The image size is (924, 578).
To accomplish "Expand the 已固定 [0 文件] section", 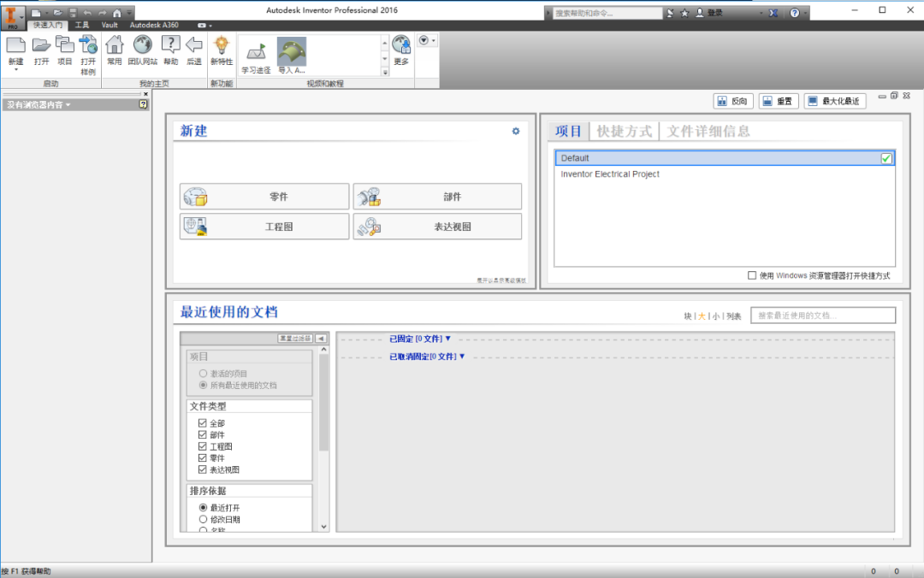I will point(419,339).
